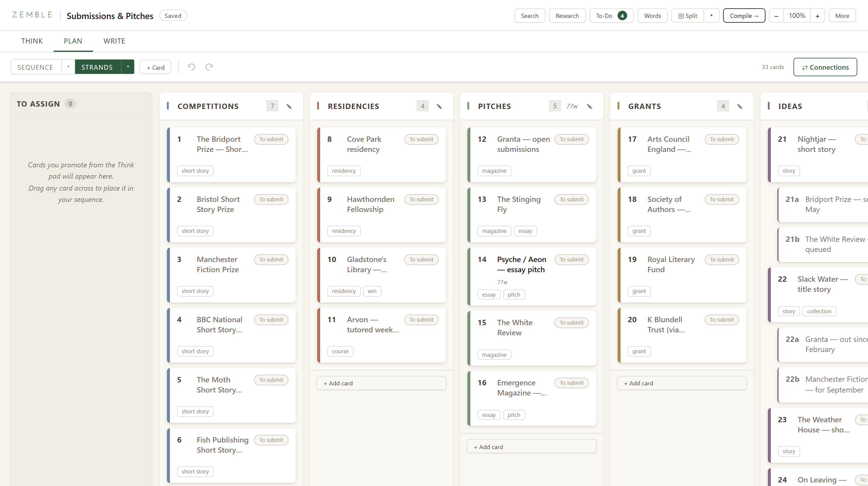Click the Competitions blue strand color bar
The height and width of the screenshot is (486, 868).
(x=168, y=106)
